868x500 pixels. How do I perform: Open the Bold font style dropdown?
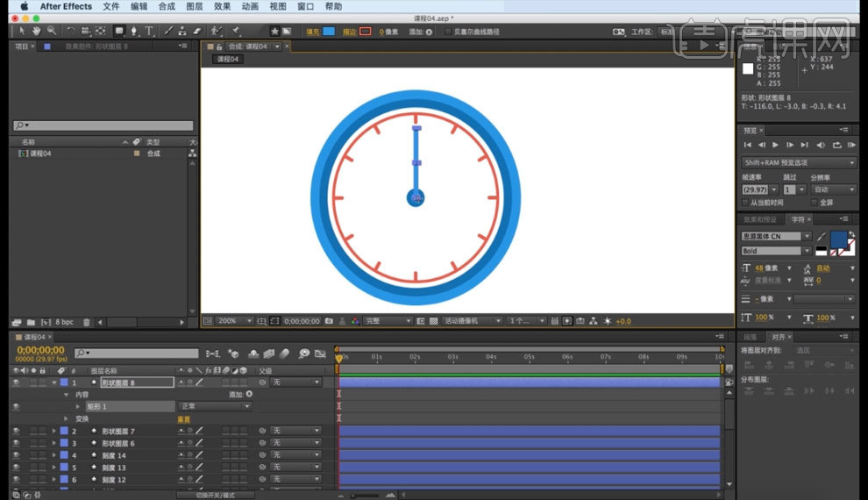[776, 251]
